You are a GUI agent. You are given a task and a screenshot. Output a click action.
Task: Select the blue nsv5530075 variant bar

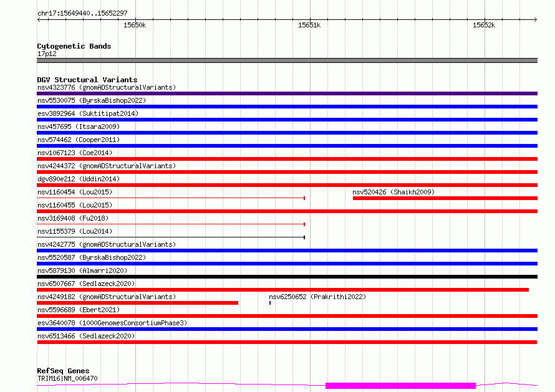pos(287,107)
